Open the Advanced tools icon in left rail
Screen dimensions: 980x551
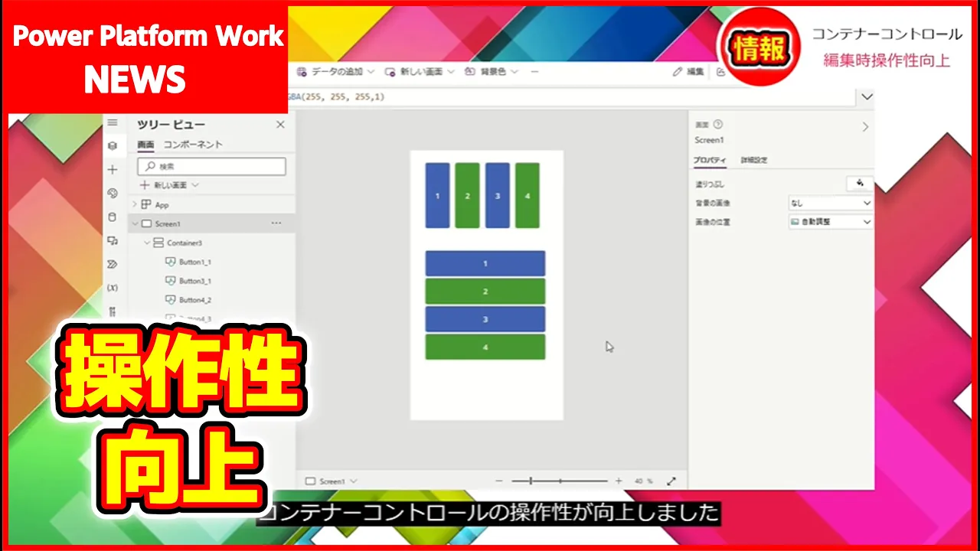113,311
